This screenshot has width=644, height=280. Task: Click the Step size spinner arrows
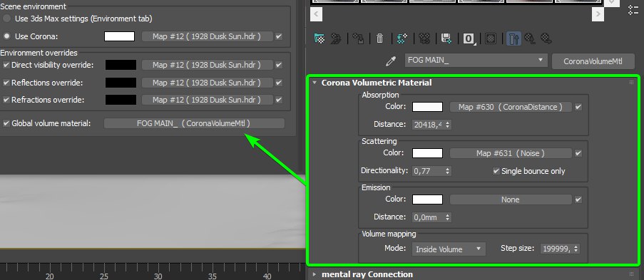point(576,249)
